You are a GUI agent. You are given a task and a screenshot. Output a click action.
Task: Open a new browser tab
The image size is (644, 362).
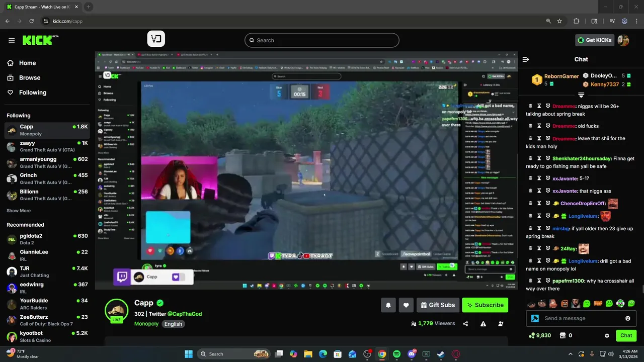(89, 7)
